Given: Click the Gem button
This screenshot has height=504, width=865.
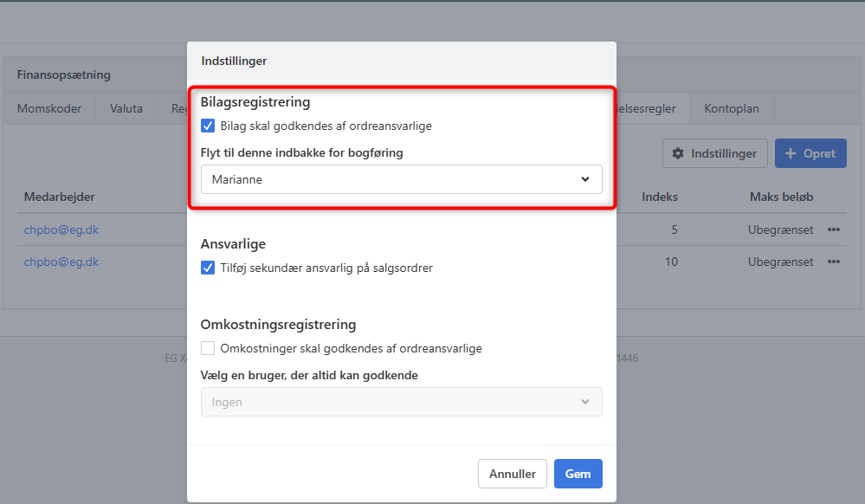Looking at the screenshot, I should pyautogui.click(x=578, y=474).
